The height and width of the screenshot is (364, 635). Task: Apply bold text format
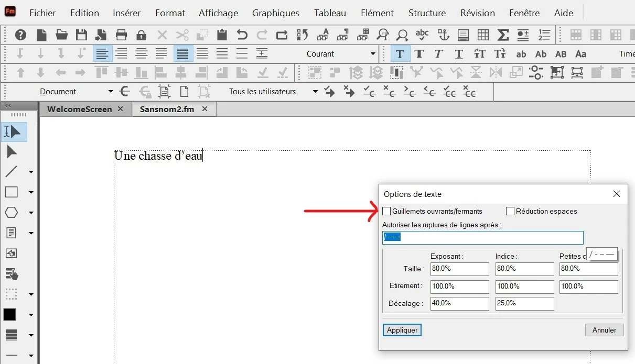pos(419,54)
